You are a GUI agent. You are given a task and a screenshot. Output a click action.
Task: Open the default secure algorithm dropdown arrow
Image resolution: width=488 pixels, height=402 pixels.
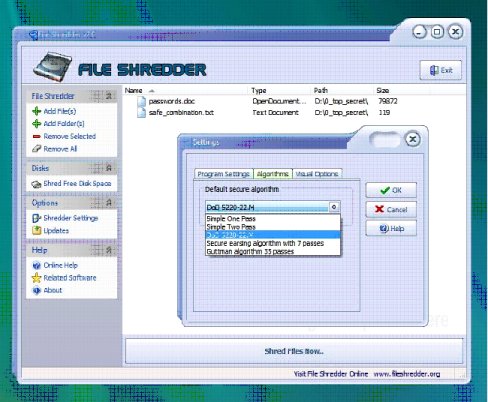[334, 207]
